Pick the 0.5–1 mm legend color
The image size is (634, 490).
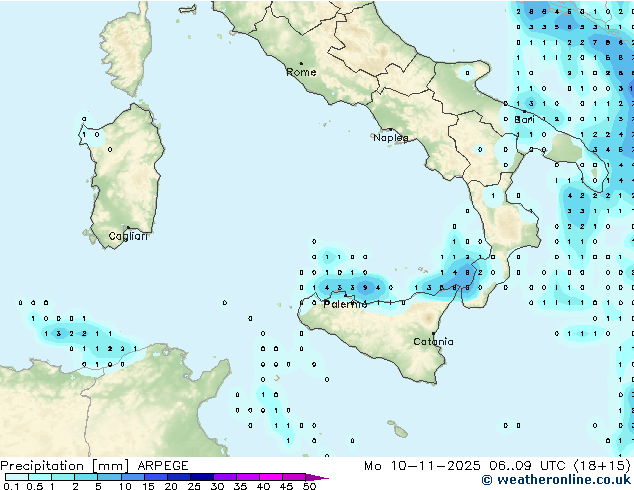click(x=40, y=477)
